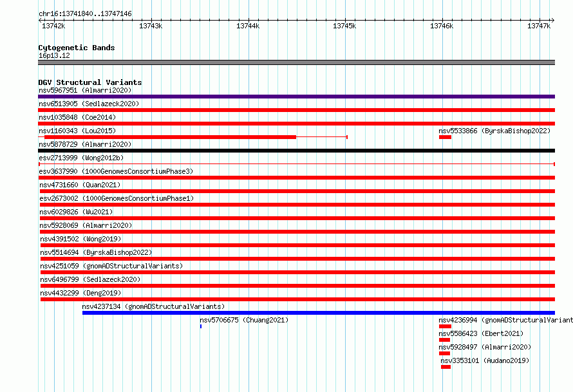Select the nsv4236994 gnomAD label
Viewport: 573px width, 392px height.
pos(506,320)
